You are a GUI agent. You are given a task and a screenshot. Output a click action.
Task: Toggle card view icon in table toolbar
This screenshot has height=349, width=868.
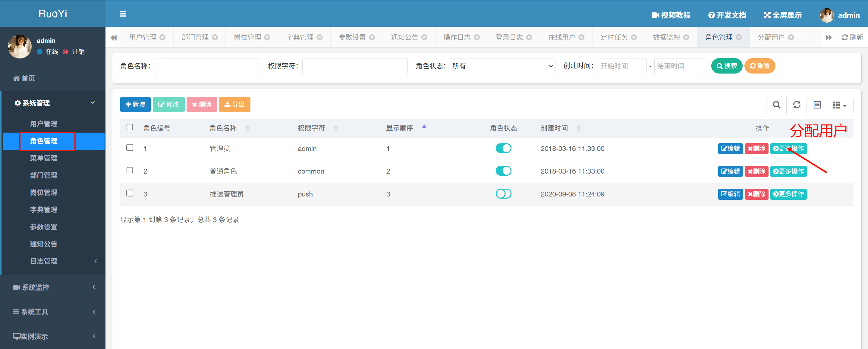pos(817,105)
